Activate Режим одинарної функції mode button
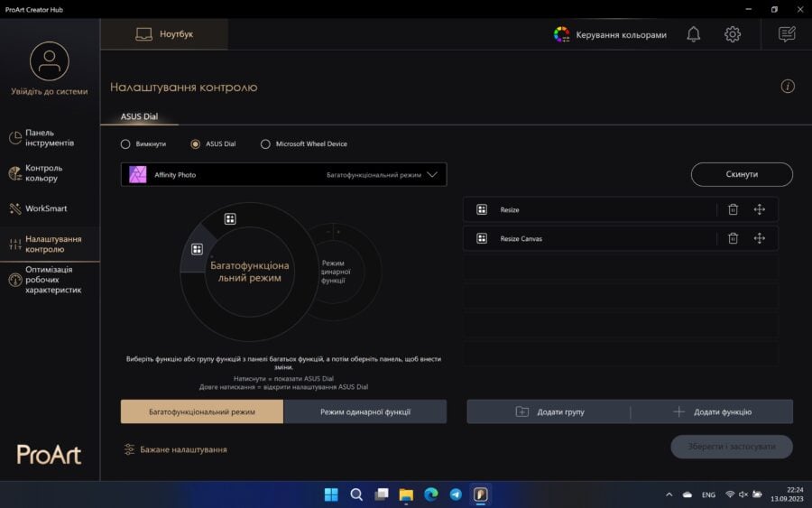812x508 pixels. [365, 411]
